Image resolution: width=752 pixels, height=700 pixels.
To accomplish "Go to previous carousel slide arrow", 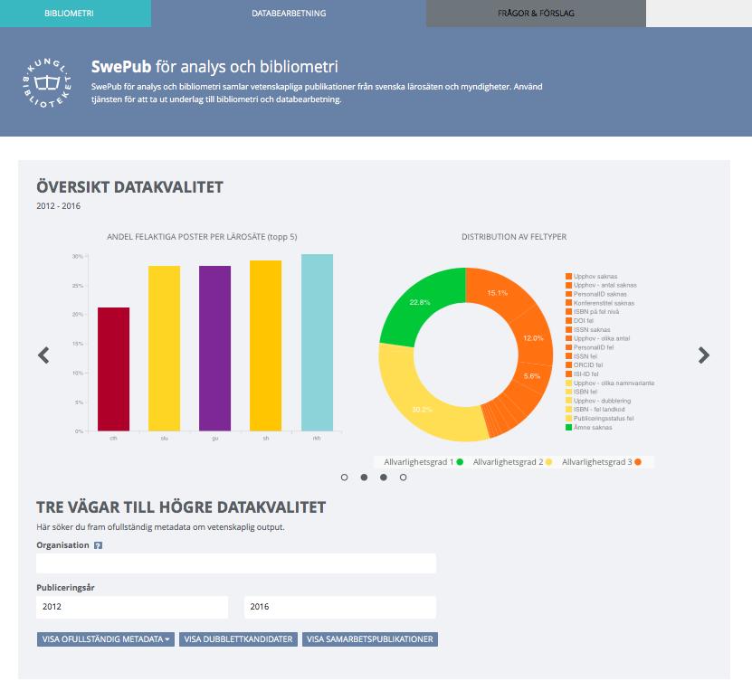I will click(x=43, y=355).
